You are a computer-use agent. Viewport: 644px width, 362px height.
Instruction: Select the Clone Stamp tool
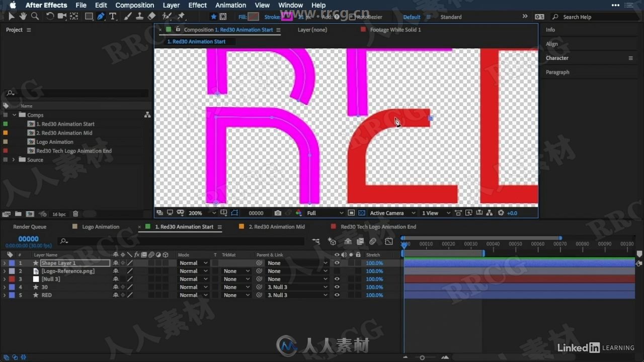pos(140,17)
